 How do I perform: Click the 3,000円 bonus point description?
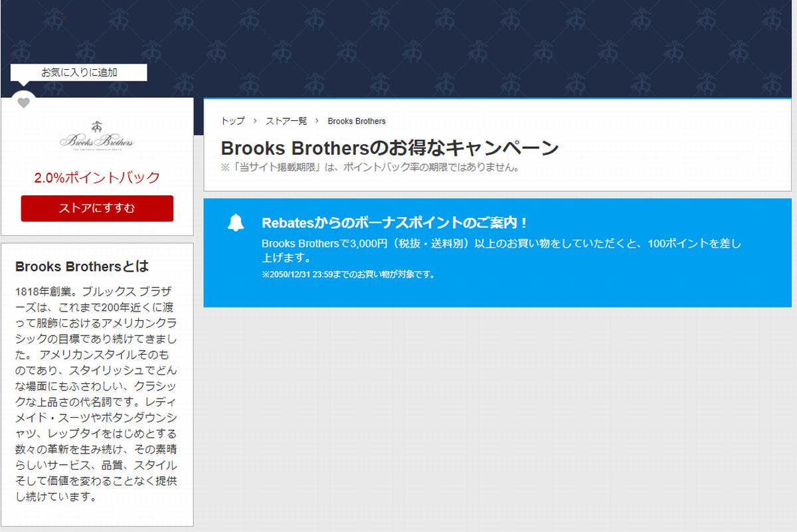pyautogui.click(x=501, y=250)
